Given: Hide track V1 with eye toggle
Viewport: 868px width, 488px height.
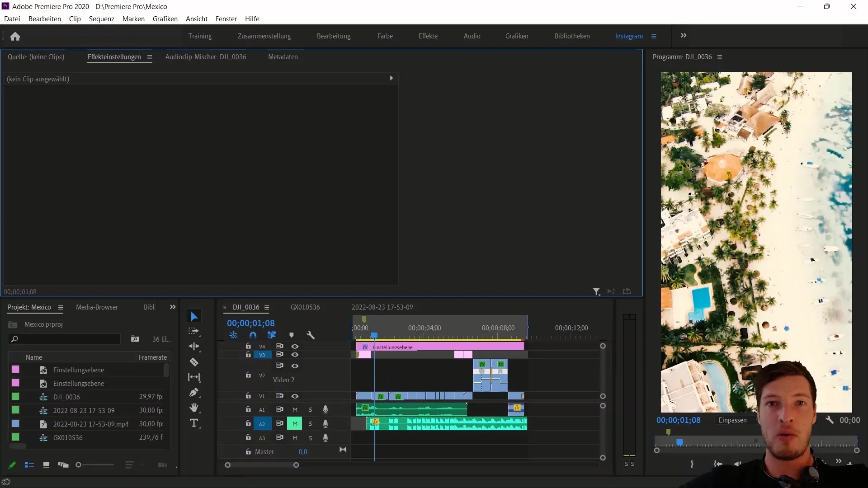Looking at the screenshot, I should [x=295, y=396].
